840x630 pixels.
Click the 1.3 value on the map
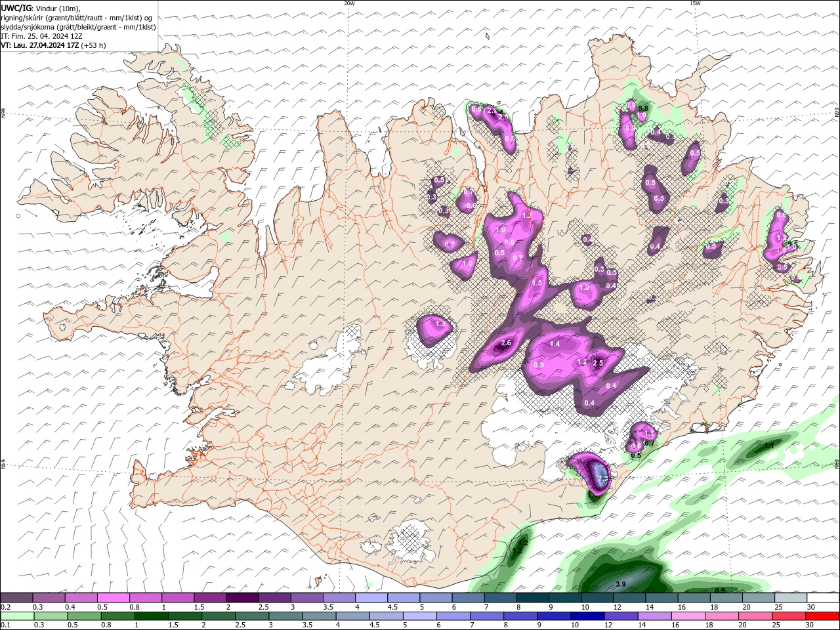click(x=440, y=324)
